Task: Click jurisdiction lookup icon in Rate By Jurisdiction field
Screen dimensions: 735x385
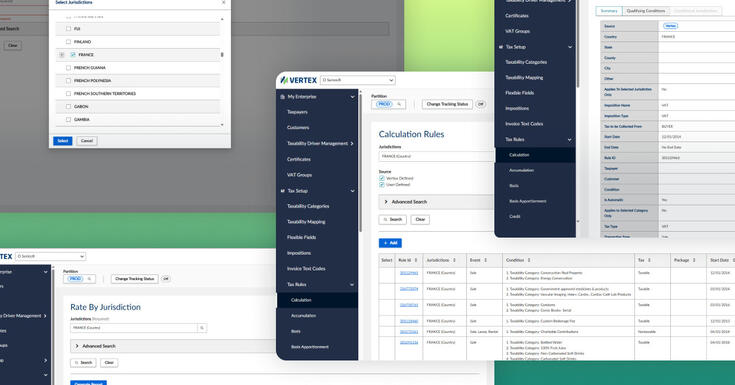Action: pyautogui.click(x=202, y=328)
